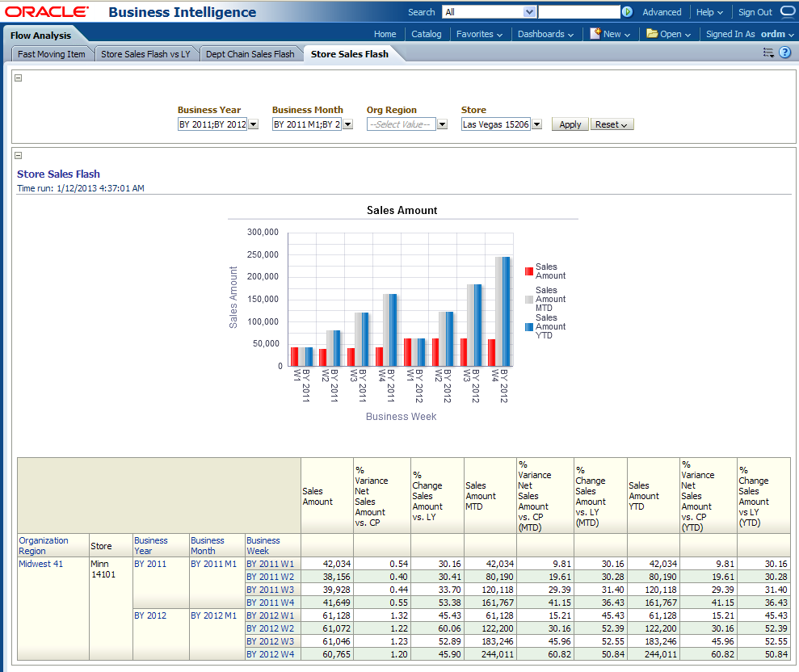Click the Open folder icon

pyautogui.click(x=651, y=34)
